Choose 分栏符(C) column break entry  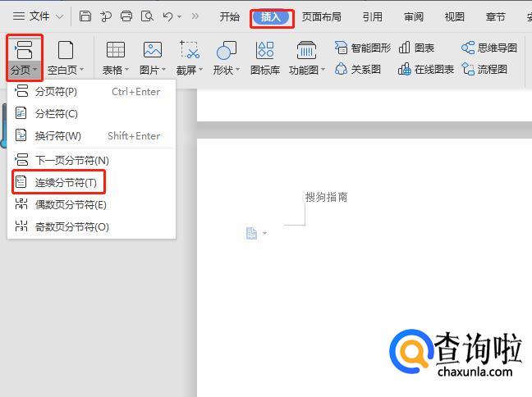coord(56,114)
